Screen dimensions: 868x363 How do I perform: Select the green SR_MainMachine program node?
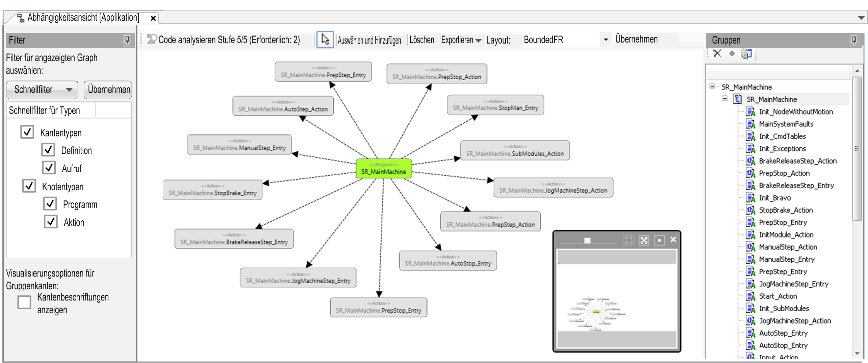pyautogui.click(x=384, y=169)
